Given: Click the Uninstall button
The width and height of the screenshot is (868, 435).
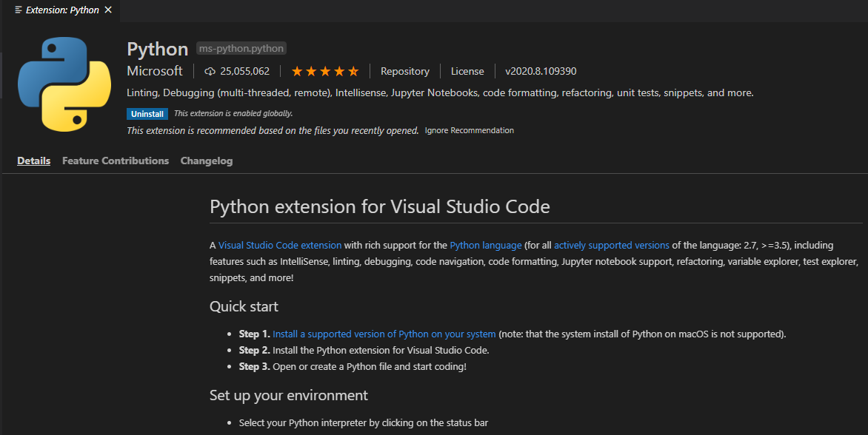Looking at the screenshot, I should [x=147, y=113].
